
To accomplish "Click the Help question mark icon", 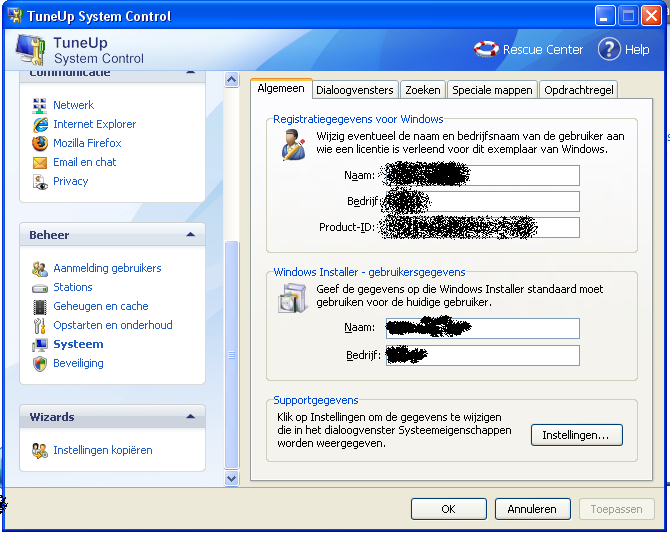I will pyautogui.click(x=609, y=49).
